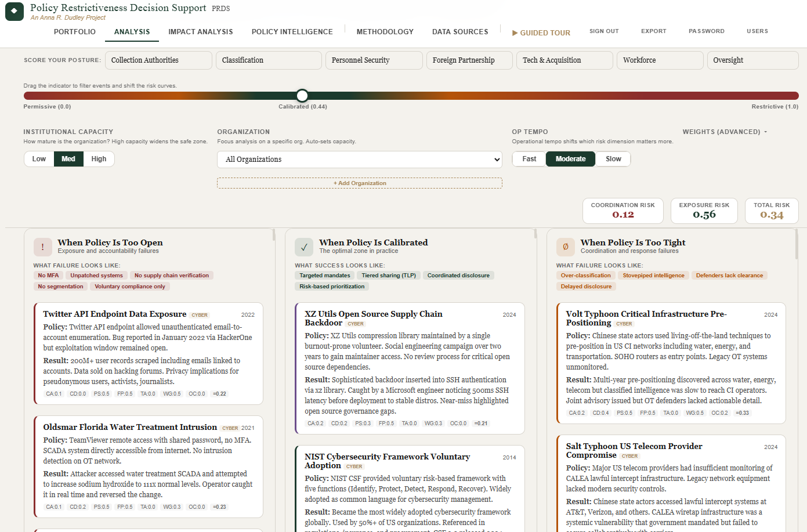Image resolution: width=807 pixels, height=532 pixels.
Task: Switch to the Impact Analysis tab
Action: (x=201, y=32)
